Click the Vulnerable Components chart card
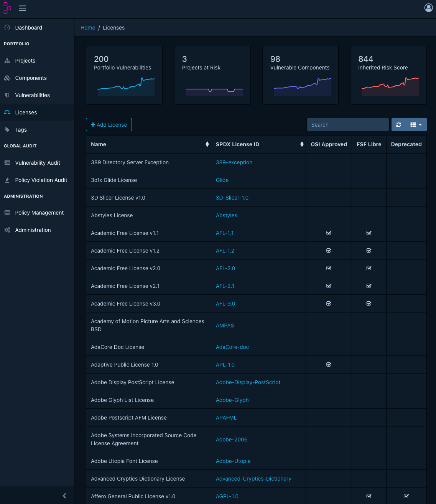This screenshot has width=436, height=504. [300, 75]
